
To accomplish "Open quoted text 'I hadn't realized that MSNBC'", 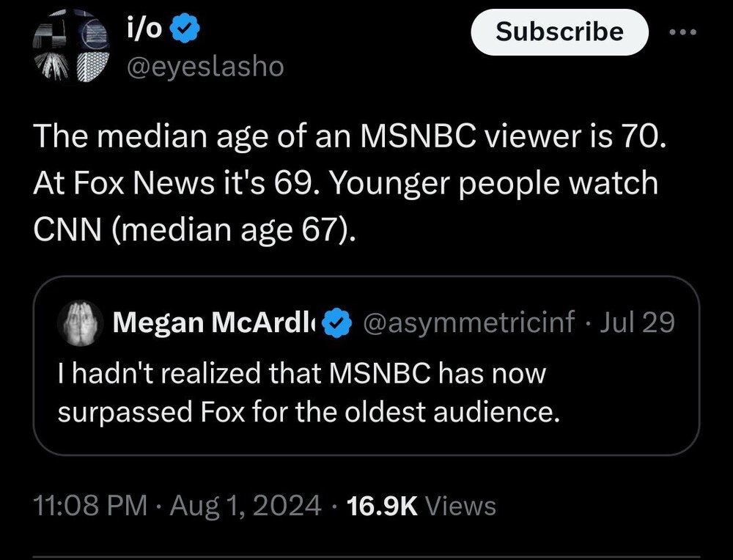I will [x=302, y=374].
